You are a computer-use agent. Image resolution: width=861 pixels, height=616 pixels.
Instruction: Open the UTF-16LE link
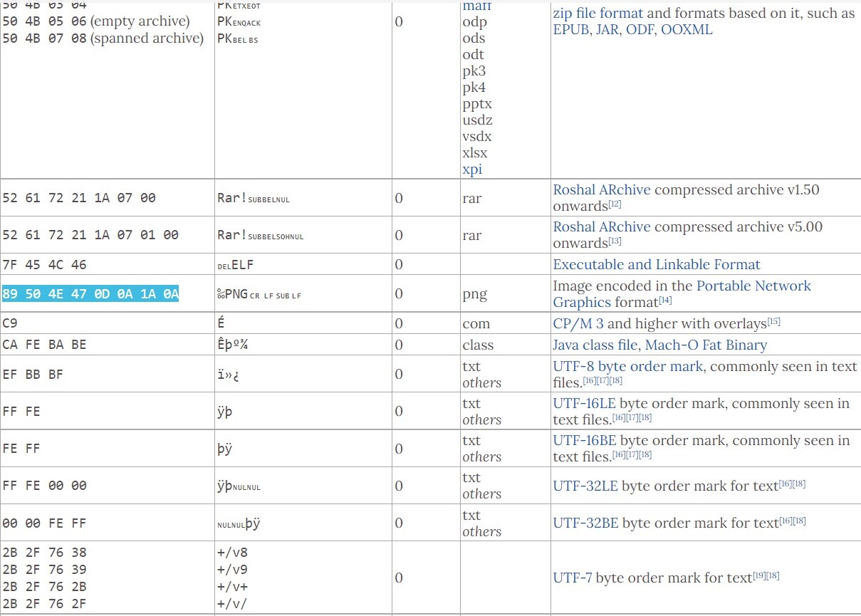[584, 404]
